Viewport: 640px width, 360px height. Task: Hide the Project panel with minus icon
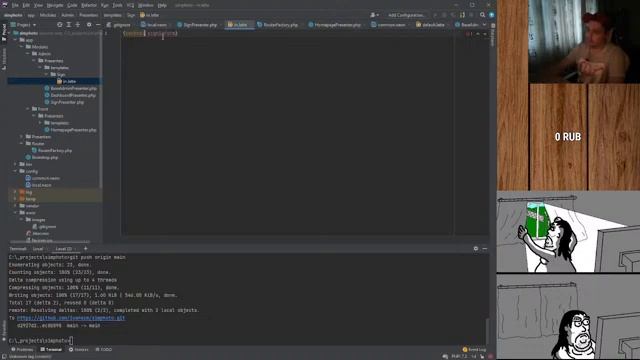tap(98, 24)
